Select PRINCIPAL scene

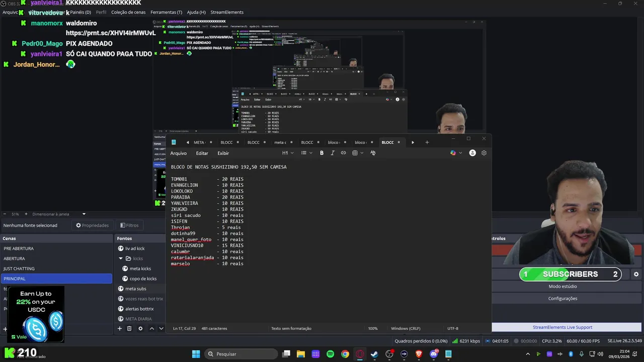[x=56, y=279]
